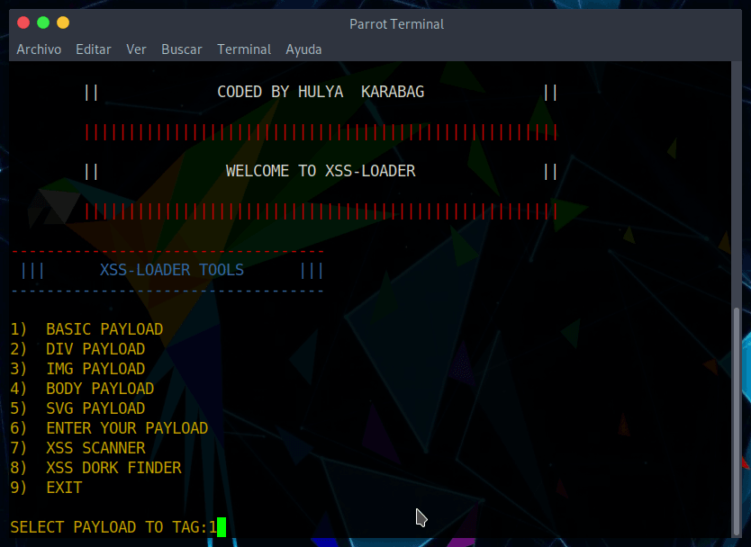Open the Buscar menu
The height and width of the screenshot is (547, 751).
182,49
